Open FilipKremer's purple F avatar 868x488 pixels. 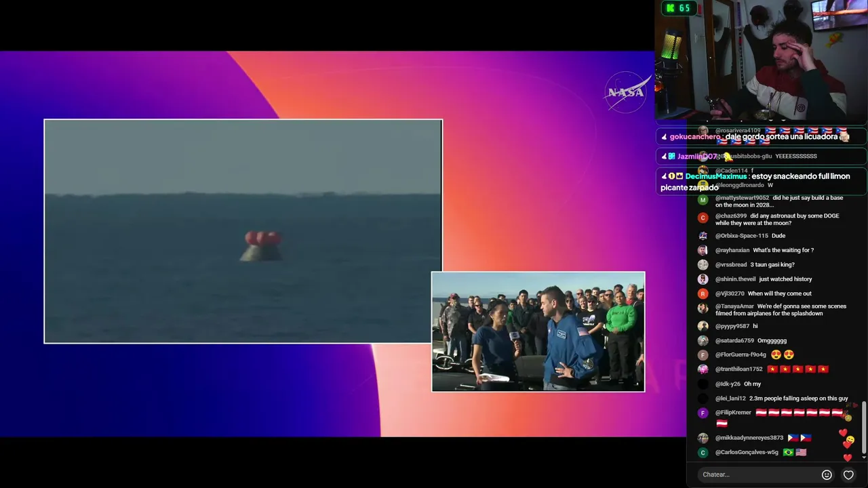point(703,413)
